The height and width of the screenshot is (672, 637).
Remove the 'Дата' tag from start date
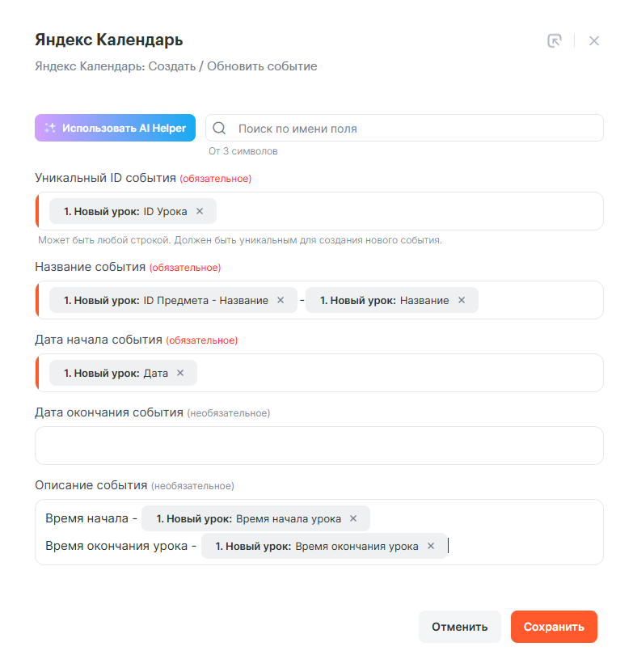click(180, 373)
